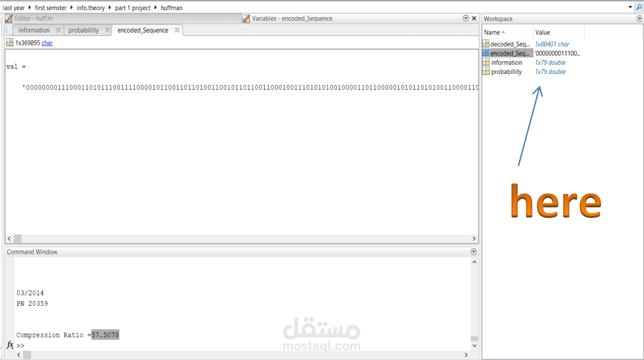Open search using the magnifier icon top right
Image resolution: width=644 pixels, height=360 pixels.
pos(639,7)
